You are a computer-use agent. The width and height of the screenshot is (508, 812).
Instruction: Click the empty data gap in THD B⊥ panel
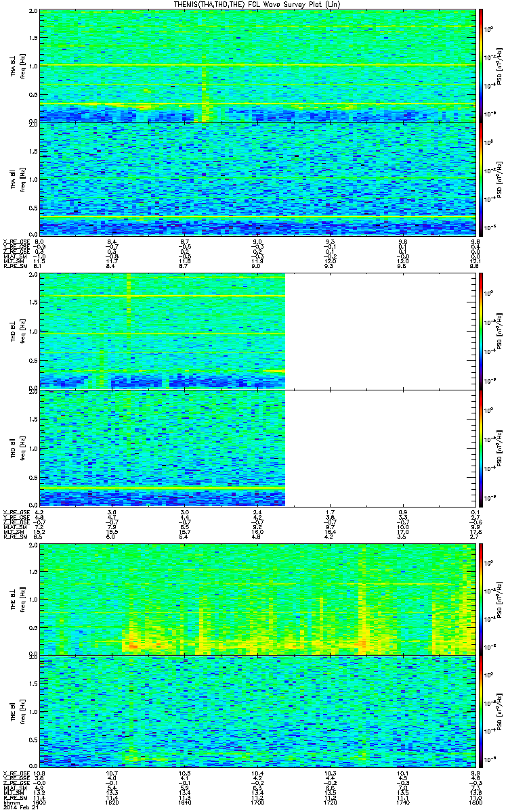pos(381,332)
